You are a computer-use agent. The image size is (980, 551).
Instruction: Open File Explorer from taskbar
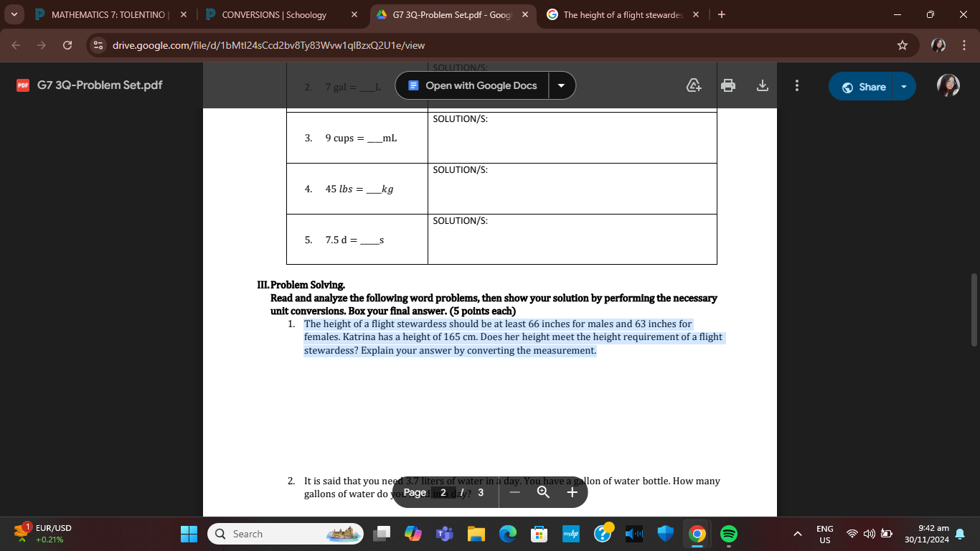click(x=476, y=534)
